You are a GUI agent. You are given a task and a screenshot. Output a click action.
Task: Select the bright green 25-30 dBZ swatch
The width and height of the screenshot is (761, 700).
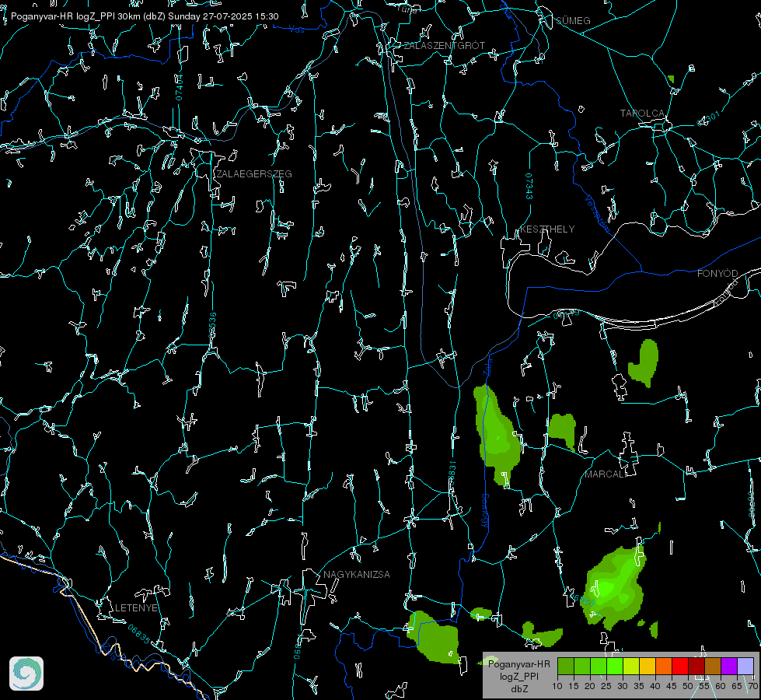click(x=615, y=666)
